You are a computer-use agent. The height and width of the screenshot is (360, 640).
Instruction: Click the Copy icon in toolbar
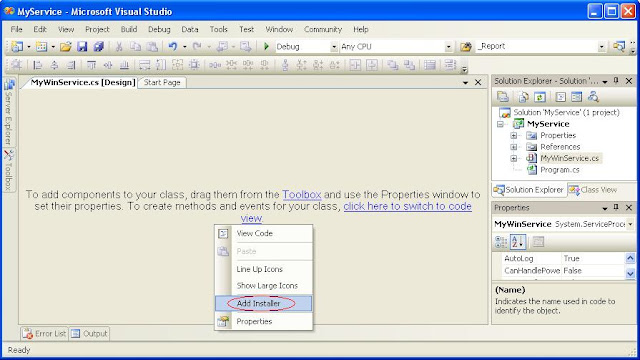pyautogui.click(x=135, y=47)
